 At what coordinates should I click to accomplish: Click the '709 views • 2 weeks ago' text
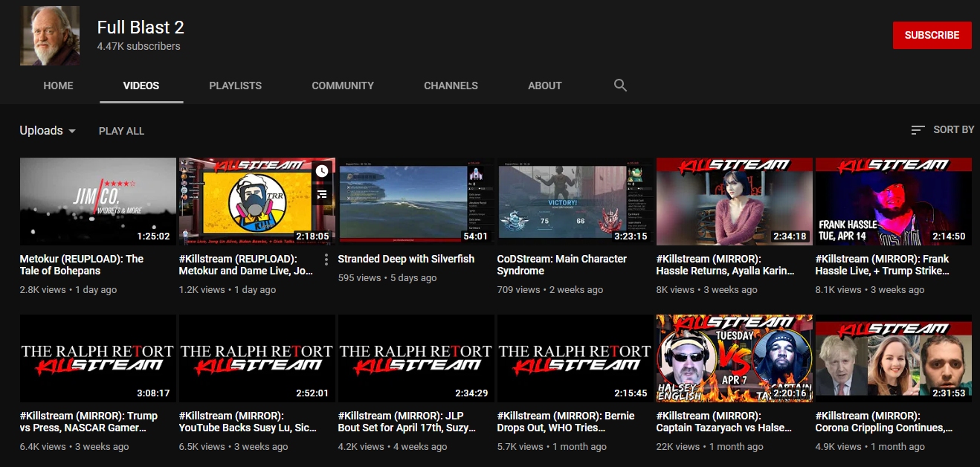click(x=549, y=290)
